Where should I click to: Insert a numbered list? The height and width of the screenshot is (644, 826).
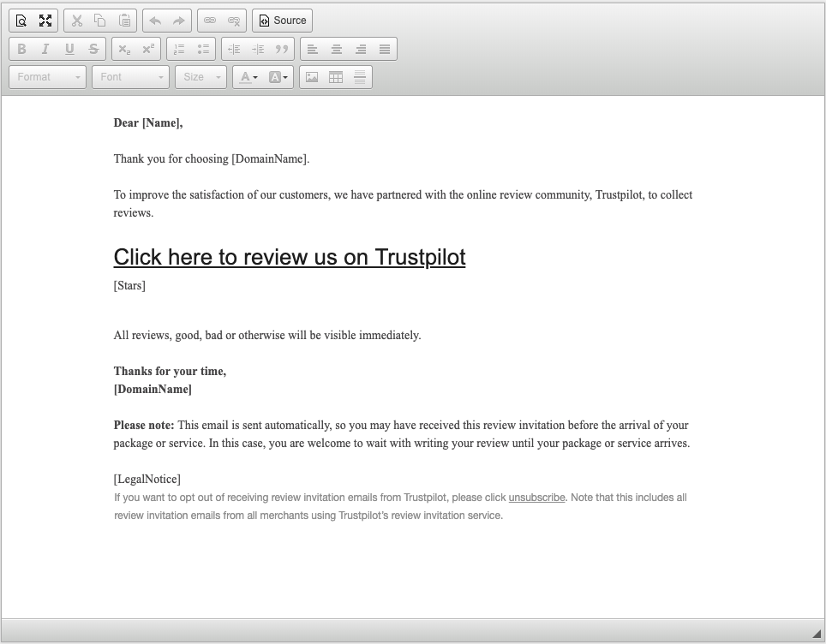179,49
